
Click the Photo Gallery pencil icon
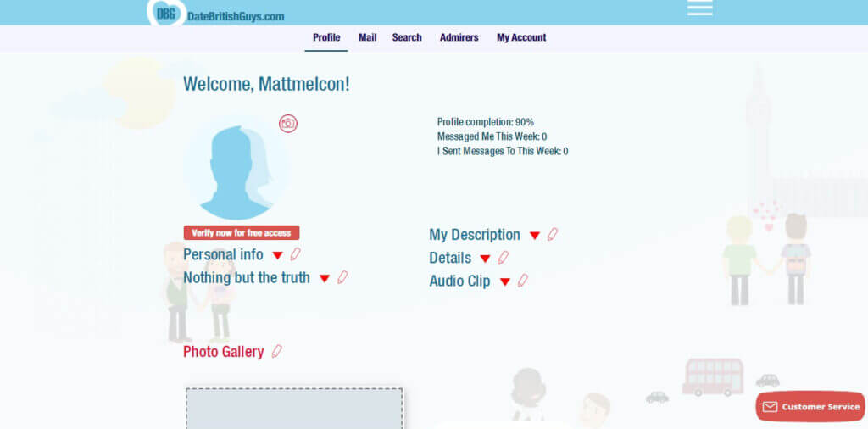(277, 352)
